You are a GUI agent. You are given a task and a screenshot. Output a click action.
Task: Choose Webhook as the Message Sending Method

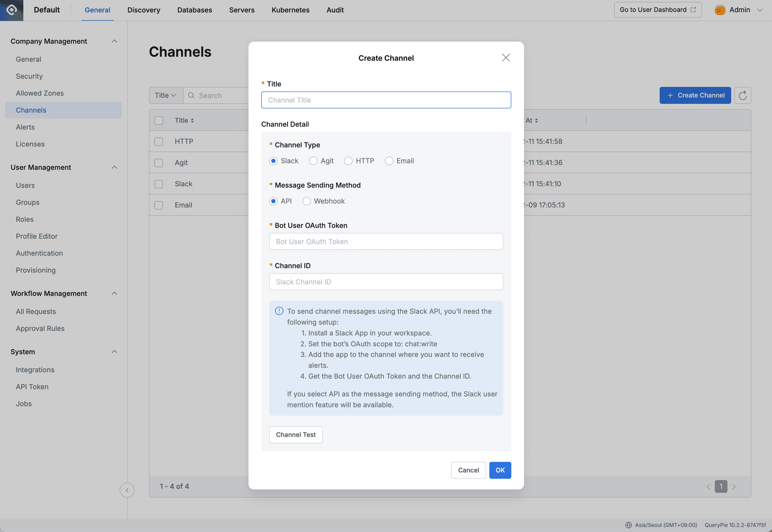click(306, 201)
